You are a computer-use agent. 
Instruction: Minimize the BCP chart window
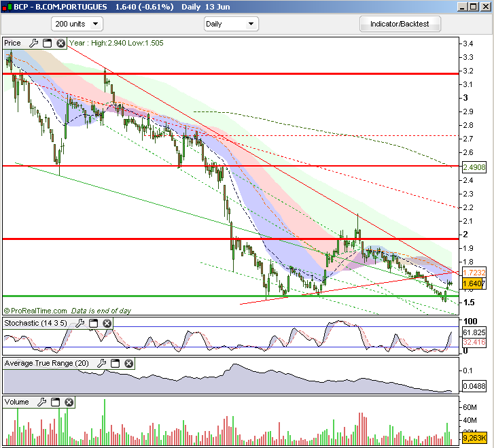[x=462, y=7]
